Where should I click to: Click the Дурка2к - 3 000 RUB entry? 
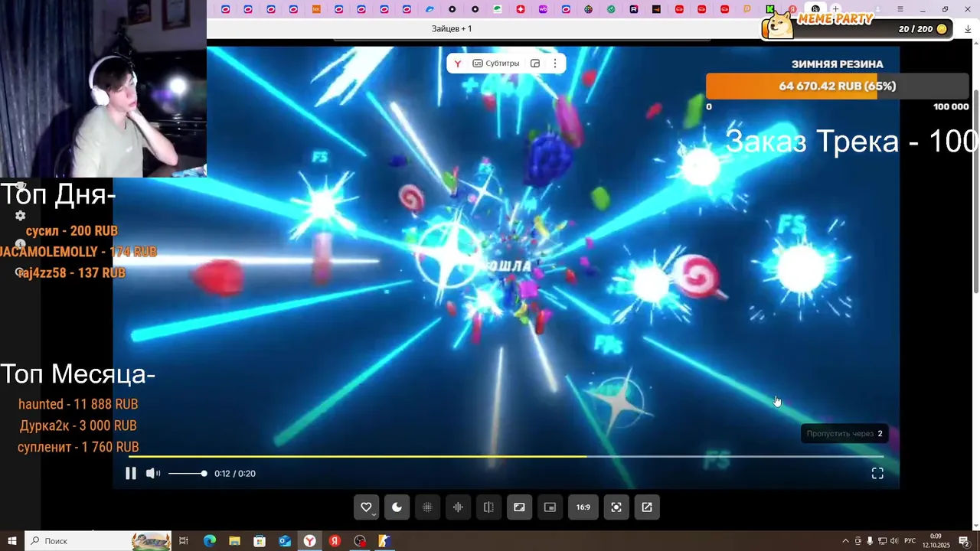78,425
